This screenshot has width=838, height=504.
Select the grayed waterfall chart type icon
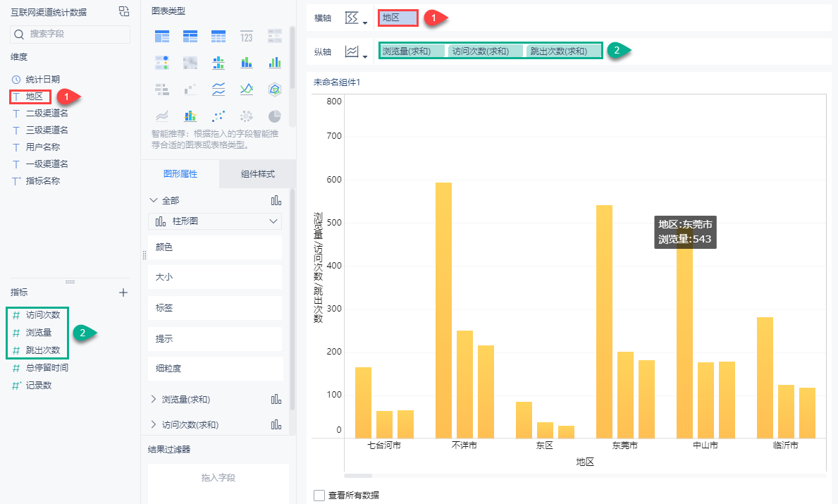point(190,90)
